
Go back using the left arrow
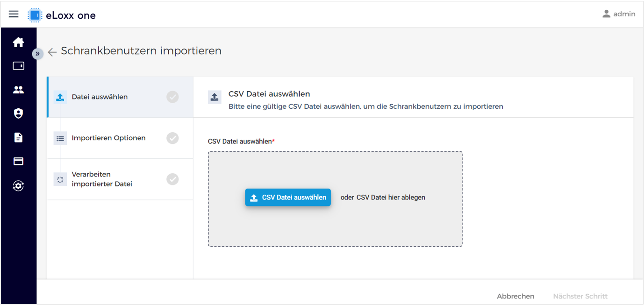(52, 52)
